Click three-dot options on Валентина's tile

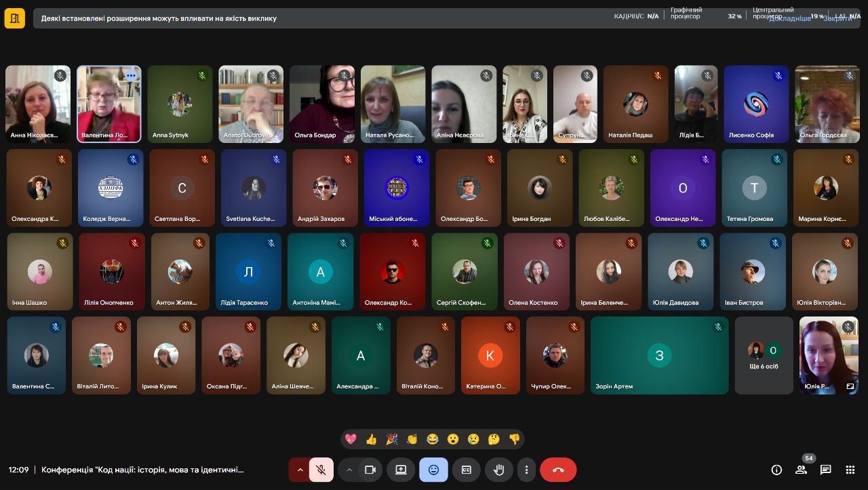point(131,76)
